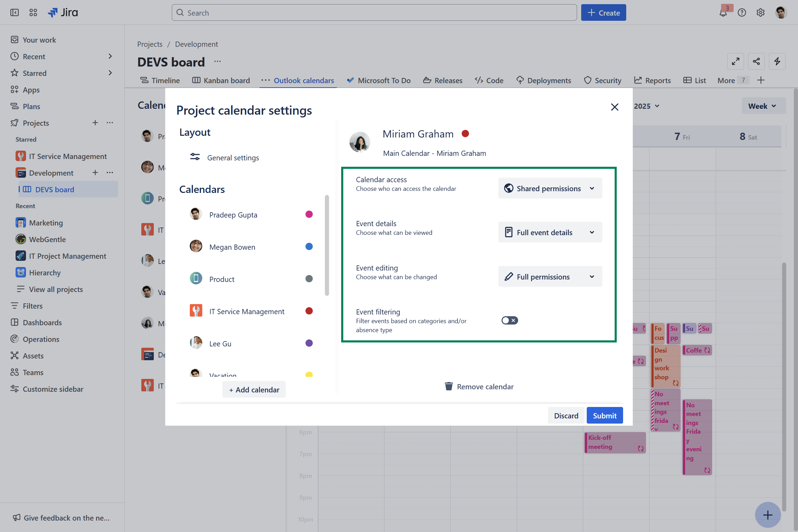Click the share icon for DEVS board
This screenshot has height=532, width=798.
[756, 62]
